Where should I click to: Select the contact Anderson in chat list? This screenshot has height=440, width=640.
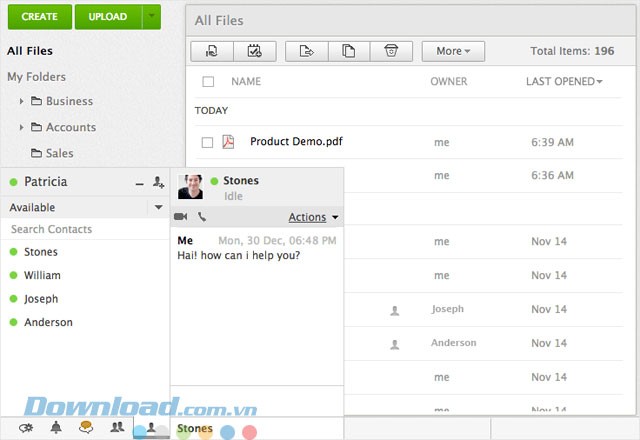[48, 322]
